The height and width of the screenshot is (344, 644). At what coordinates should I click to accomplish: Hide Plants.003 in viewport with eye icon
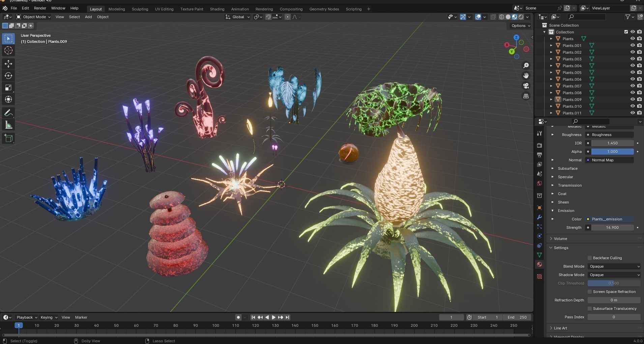tap(633, 59)
